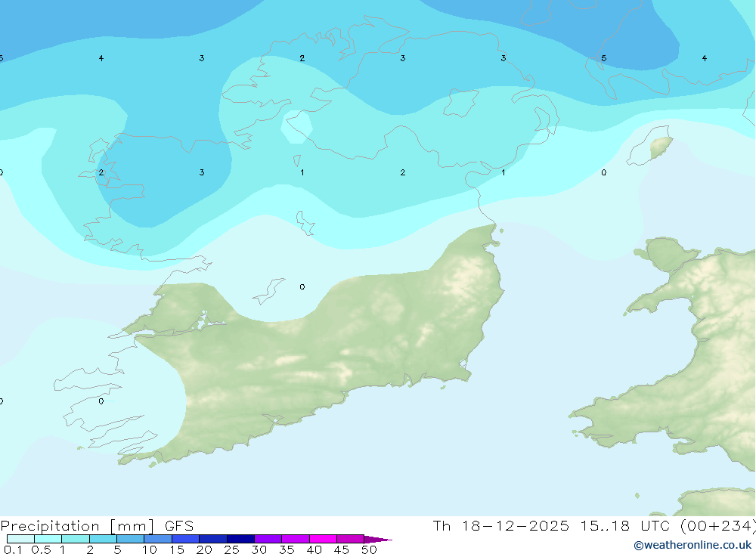Click the "0.5" legend scale label
Image resolution: width=756 pixels, height=554 pixels.
tap(42, 549)
